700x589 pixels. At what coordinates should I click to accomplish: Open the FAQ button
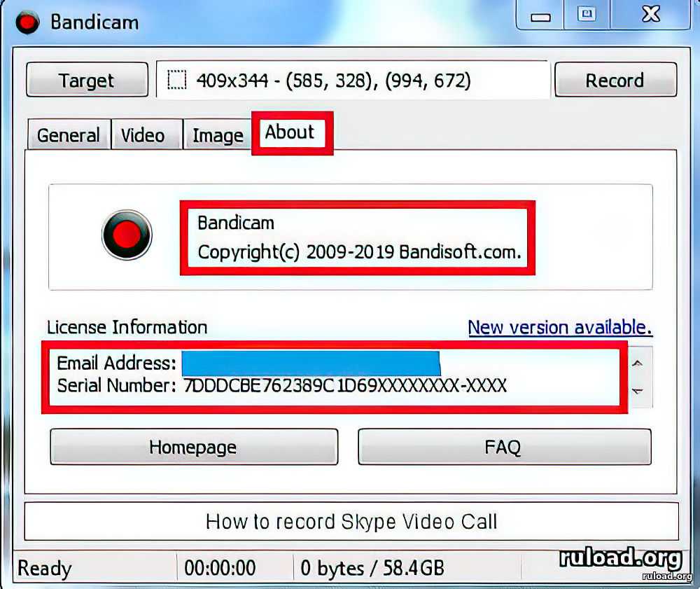(x=505, y=447)
